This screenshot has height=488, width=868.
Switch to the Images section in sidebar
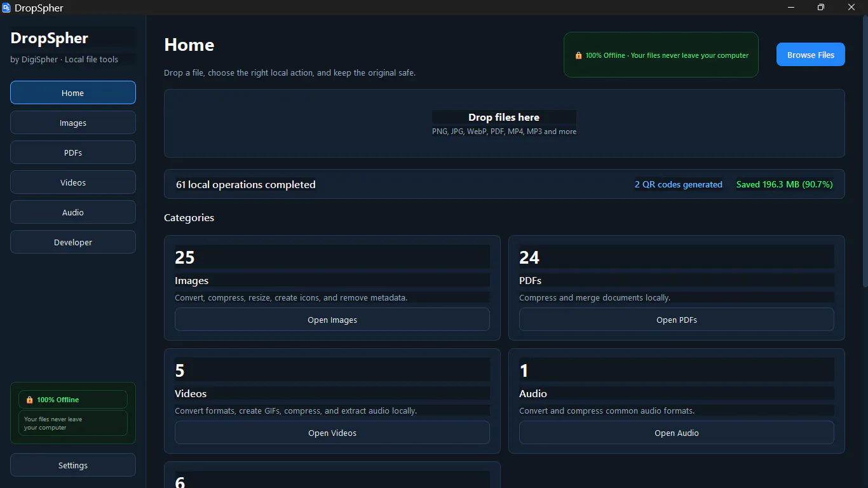pos(73,123)
